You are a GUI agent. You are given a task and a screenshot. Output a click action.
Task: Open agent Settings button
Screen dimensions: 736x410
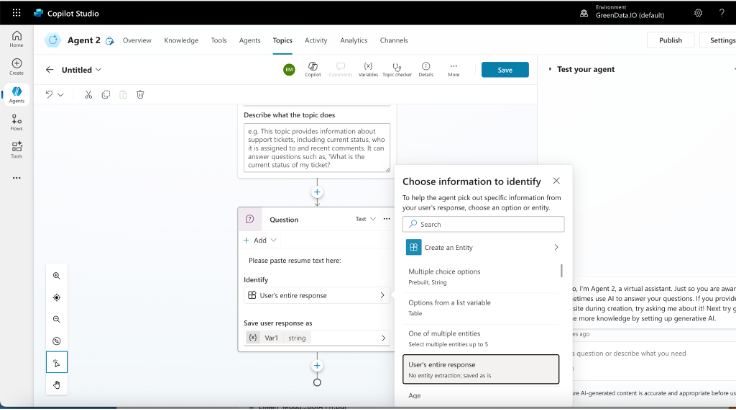(718, 40)
